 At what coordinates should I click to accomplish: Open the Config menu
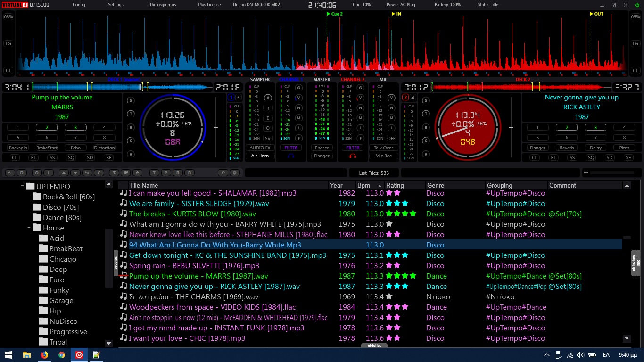pyautogui.click(x=79, y=5)
